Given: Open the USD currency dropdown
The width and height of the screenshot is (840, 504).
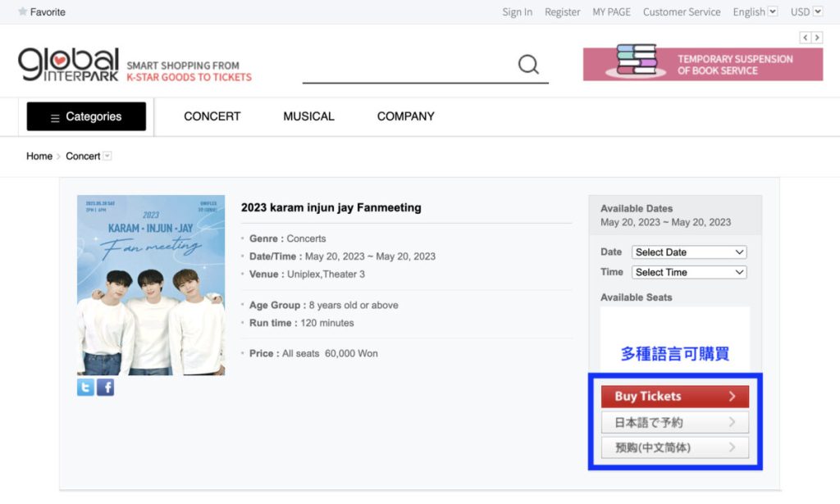Looking at the screenshot, I should [810, 12].
